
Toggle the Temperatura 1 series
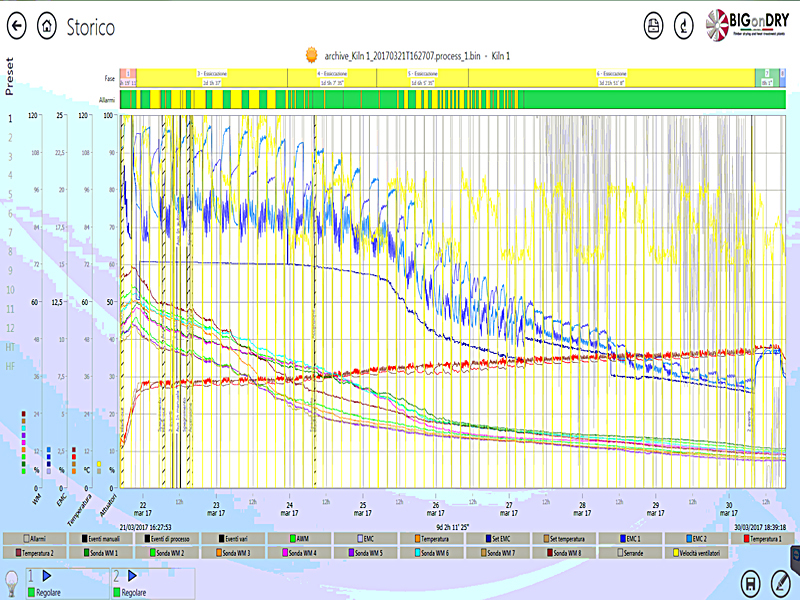pos(763,538)
